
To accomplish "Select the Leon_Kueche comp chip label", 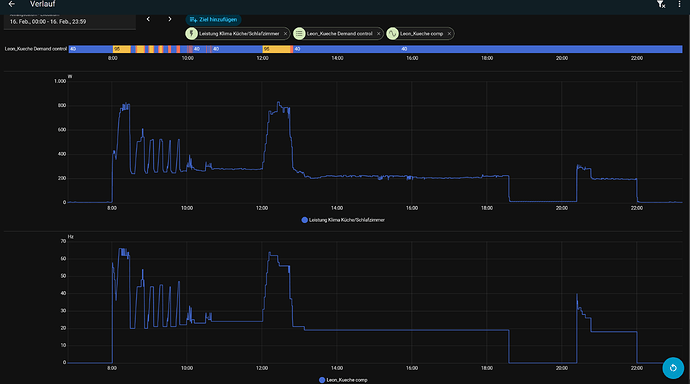I will point(422,33).
